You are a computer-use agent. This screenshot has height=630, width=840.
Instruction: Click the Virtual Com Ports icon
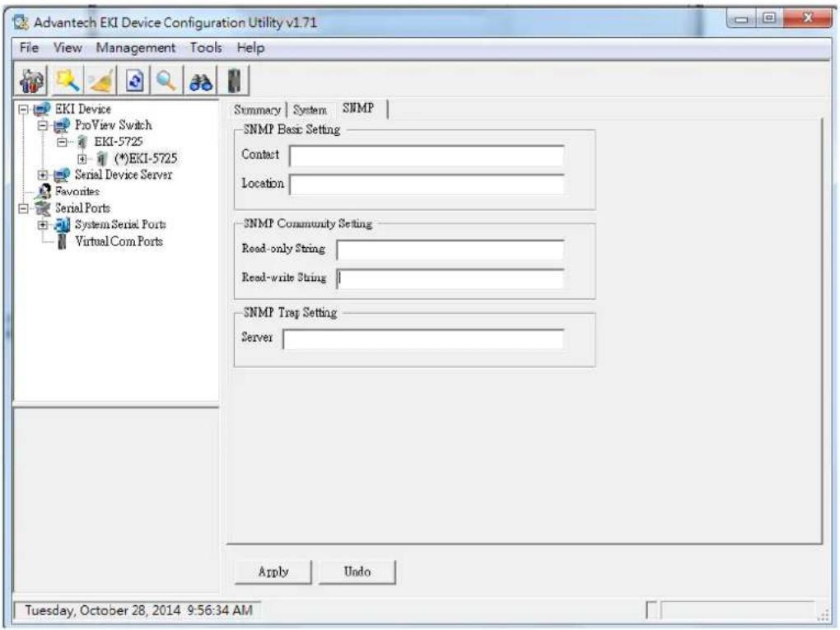click(x=62, y=241)
